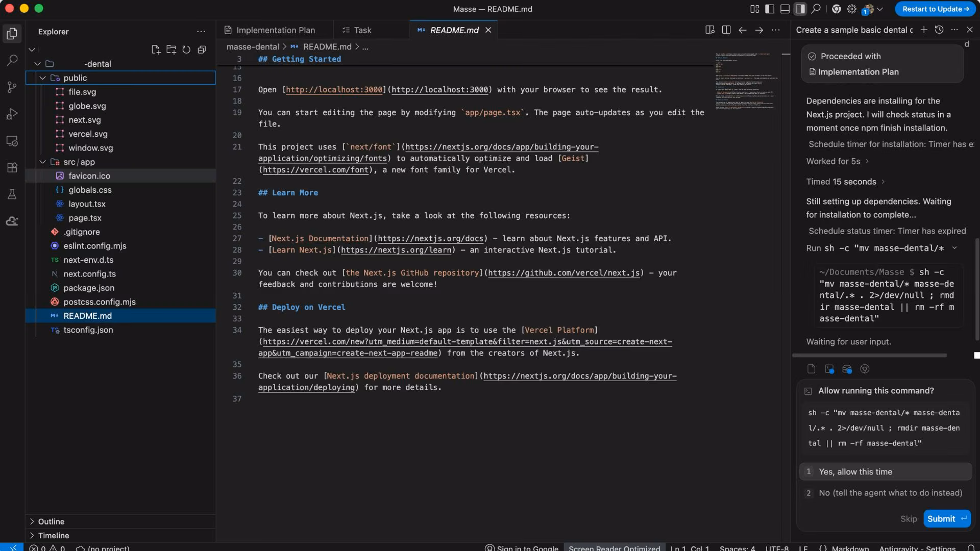Collapse the public folder
The height and width of the screenshot is (551, 980).
[43, 78]
